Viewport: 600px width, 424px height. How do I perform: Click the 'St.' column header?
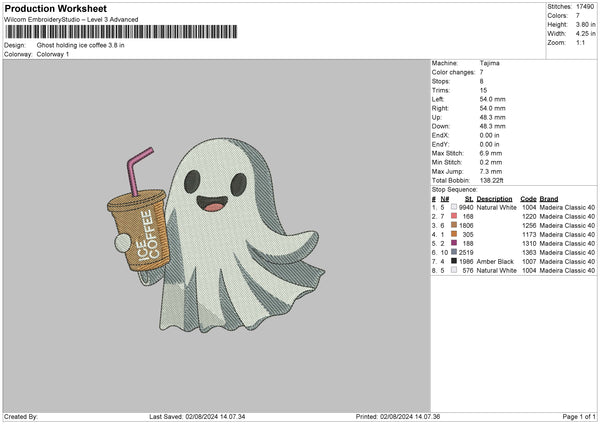pos(469,199)
